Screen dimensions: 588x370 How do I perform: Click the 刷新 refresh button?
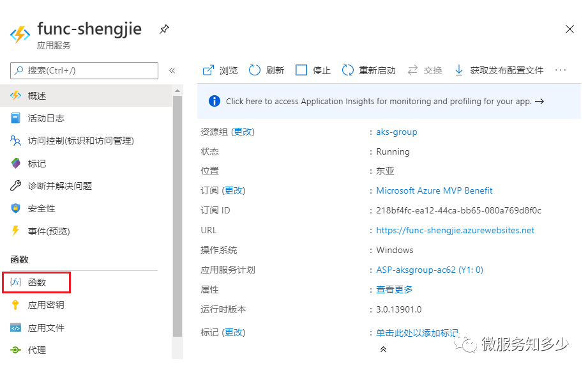click(x=267, y=70)
